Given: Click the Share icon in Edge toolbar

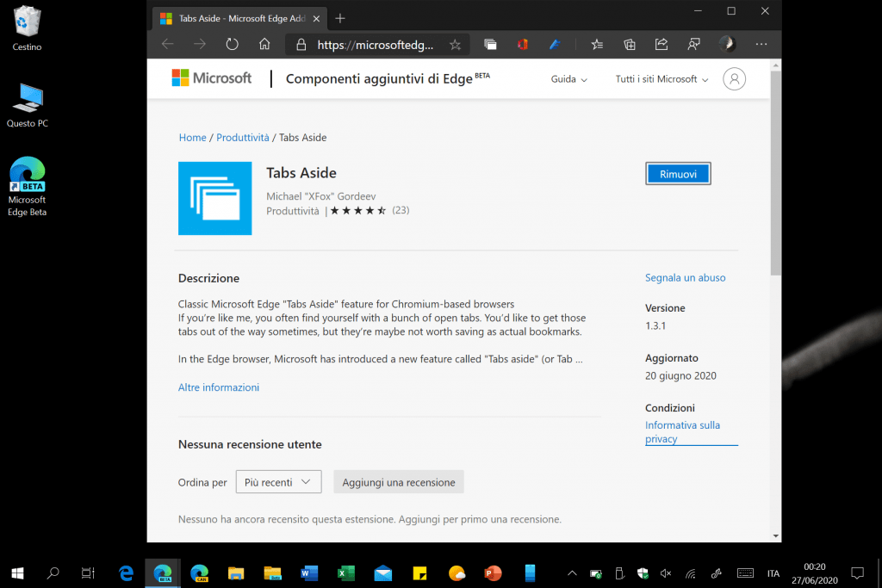Looking at the screenshot, I should (x=661, y=44).
